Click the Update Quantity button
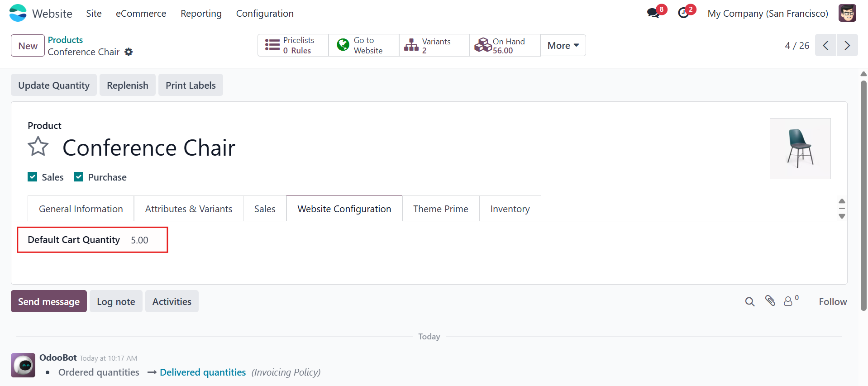 pyautogui.click(x=54, y=85)
